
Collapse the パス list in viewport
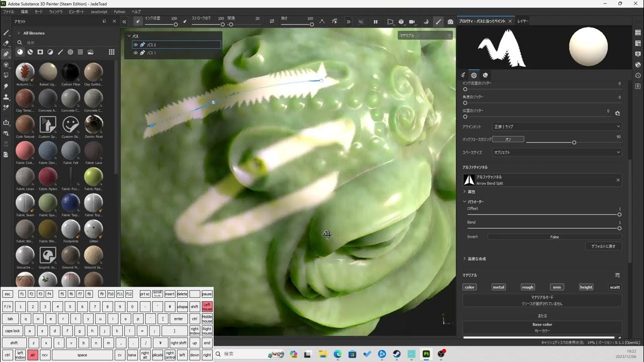pyautogui.click(x=129, y=36)
